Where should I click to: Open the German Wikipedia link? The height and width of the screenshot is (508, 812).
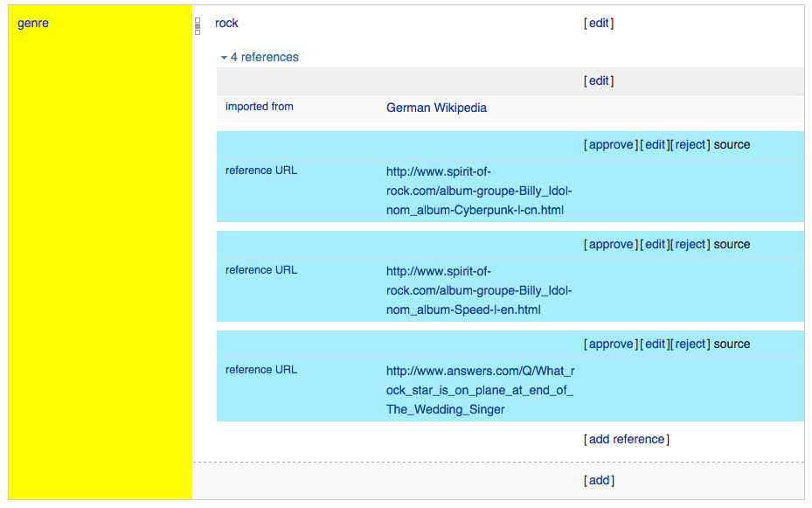click(436, 108)
